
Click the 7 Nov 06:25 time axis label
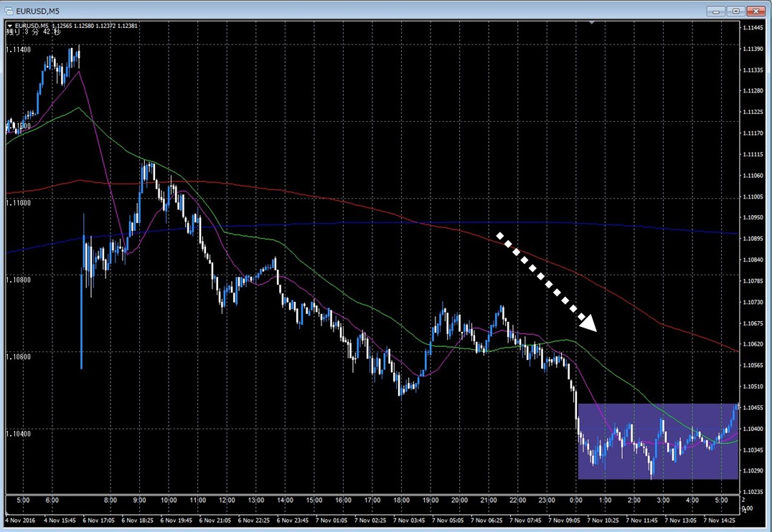(486, 520)
